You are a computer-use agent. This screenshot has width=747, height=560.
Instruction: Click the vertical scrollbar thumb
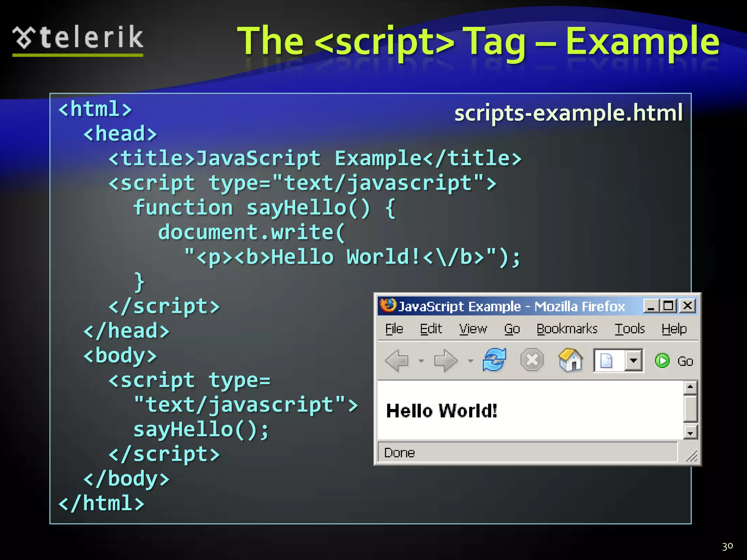[x=690, y=409]
